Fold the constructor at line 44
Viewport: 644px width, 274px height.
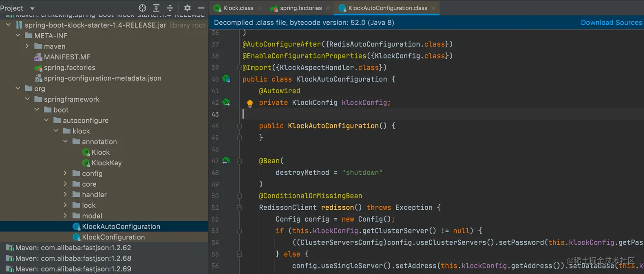click(239, 126)
